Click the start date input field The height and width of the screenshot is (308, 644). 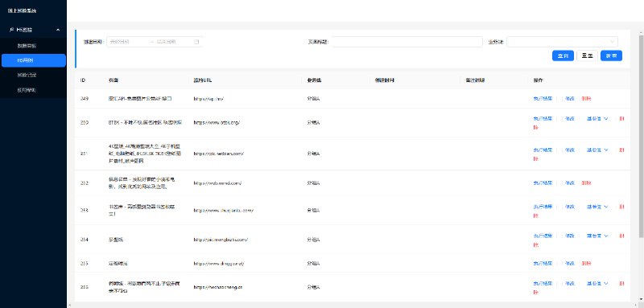(x=127, y=42)
